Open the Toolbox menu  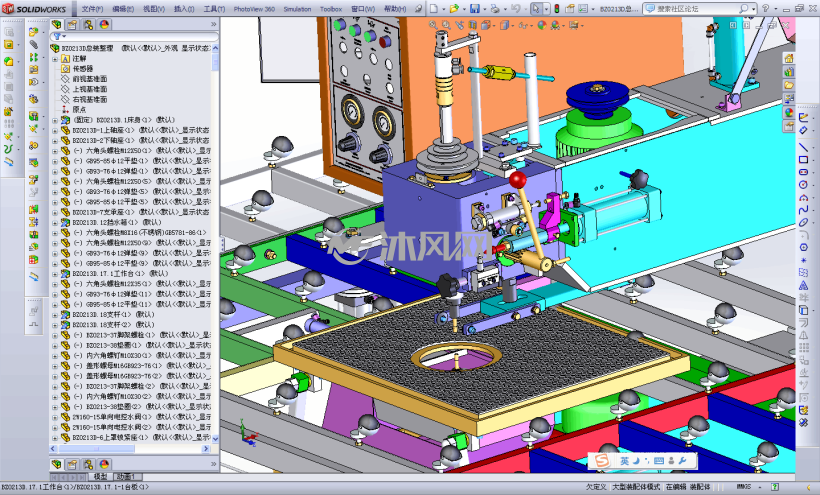331,9
